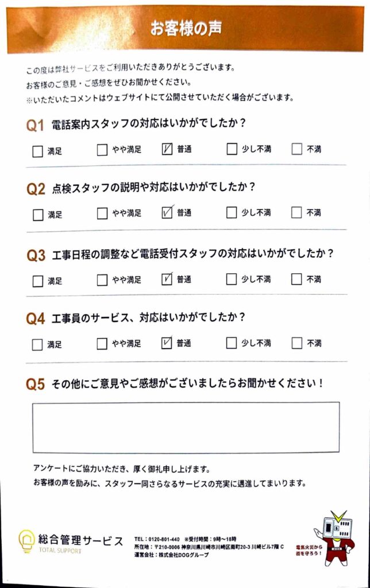Check 不満 checkbox for Q3
This screenshot has width=370, height=588.
tap(296, 280)
